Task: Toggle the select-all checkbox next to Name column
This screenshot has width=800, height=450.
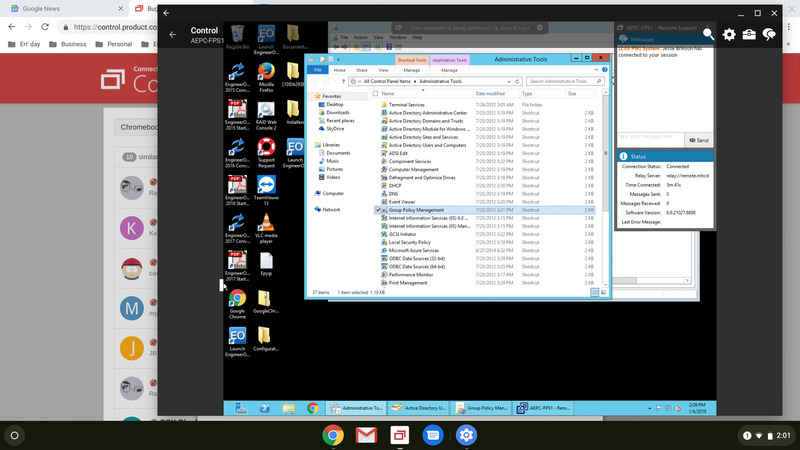Action: click(376, 93)
